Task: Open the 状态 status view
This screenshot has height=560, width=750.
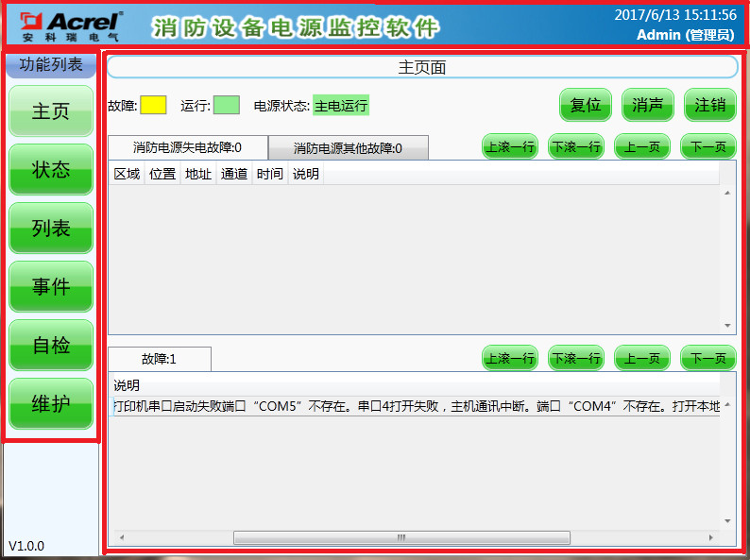Action: [x=51, y=170]
